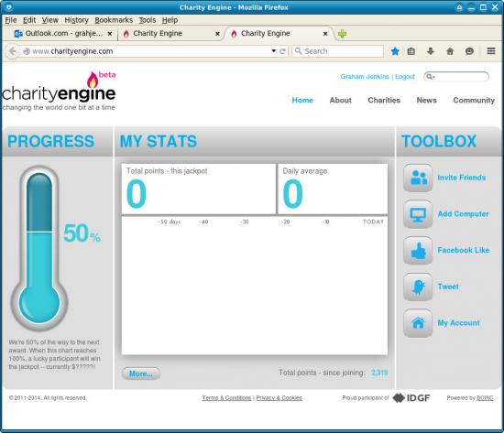This screenshot has width=504, height=433.
Task: Open the About page link
Action: click(340, 100)
